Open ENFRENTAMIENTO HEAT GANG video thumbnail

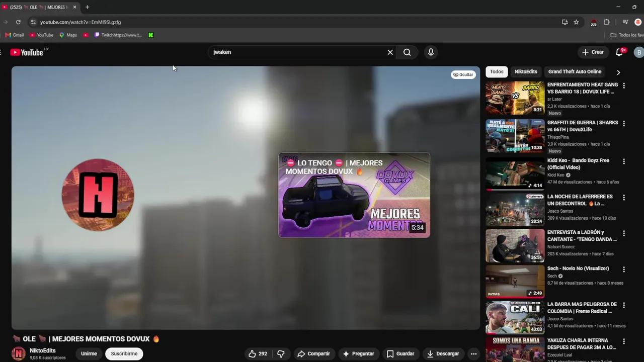click(515, 98)
